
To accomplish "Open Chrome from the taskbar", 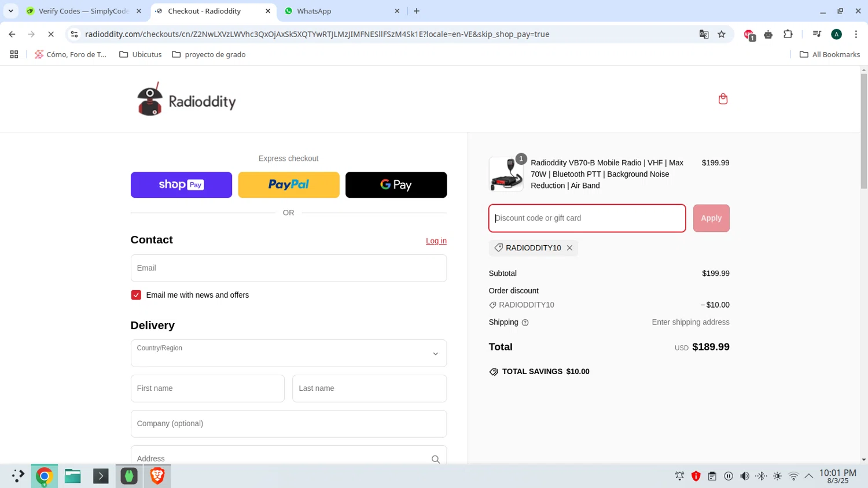I will click(44, 476).
